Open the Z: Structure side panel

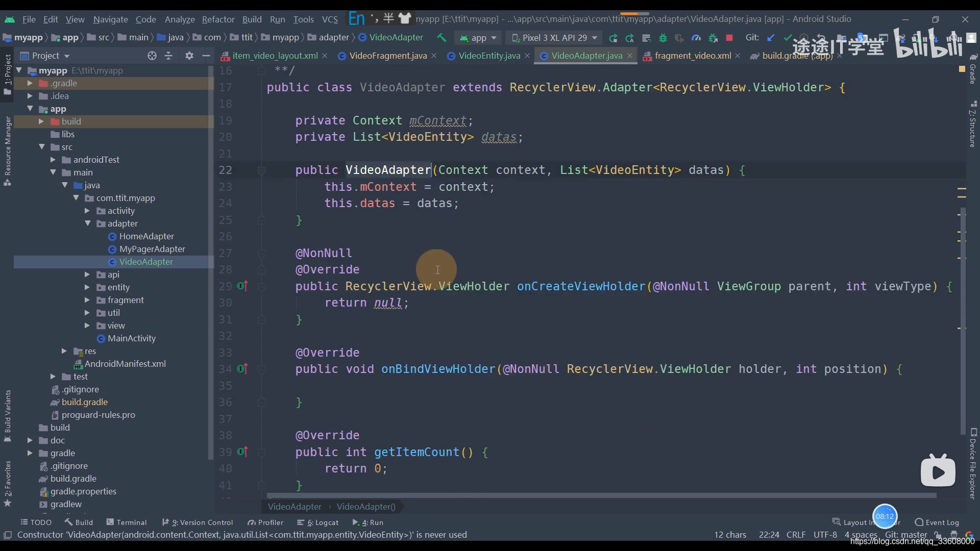[973, 124]
